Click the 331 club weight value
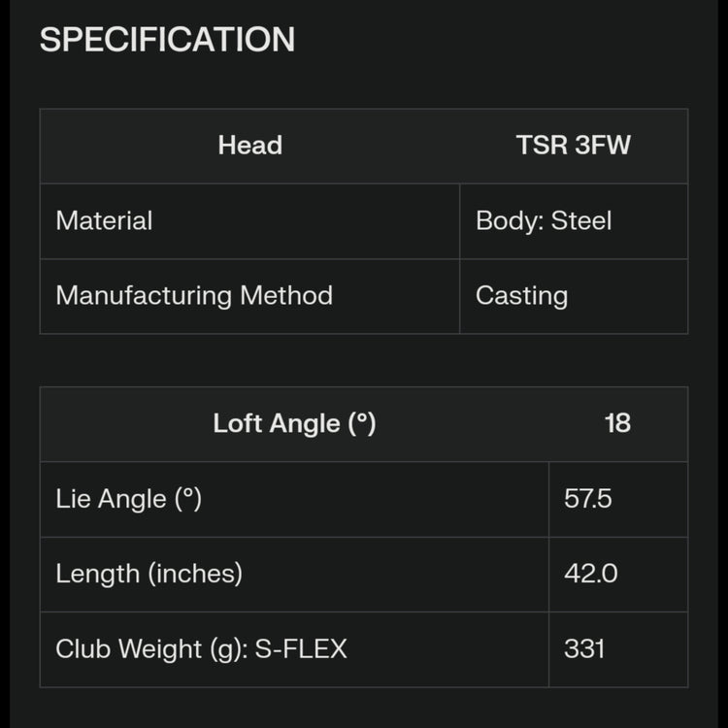Screen dimensions: 728x728 (584, 648)
